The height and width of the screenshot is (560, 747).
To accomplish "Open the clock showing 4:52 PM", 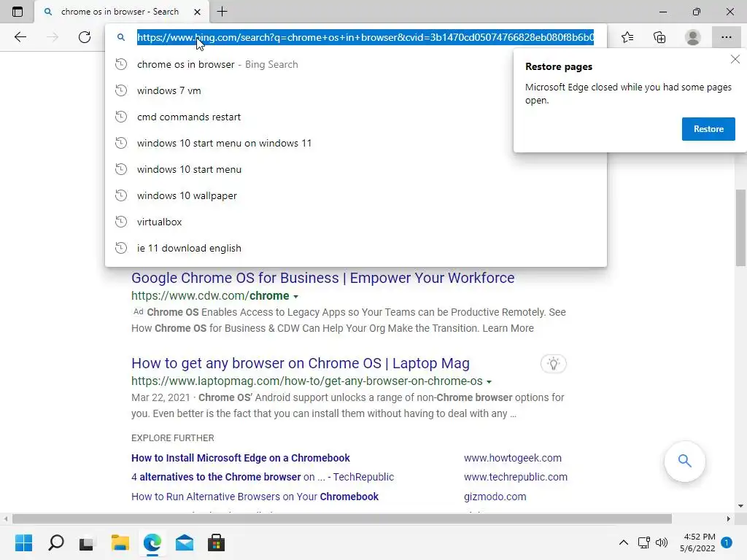I will click(697, 542).
